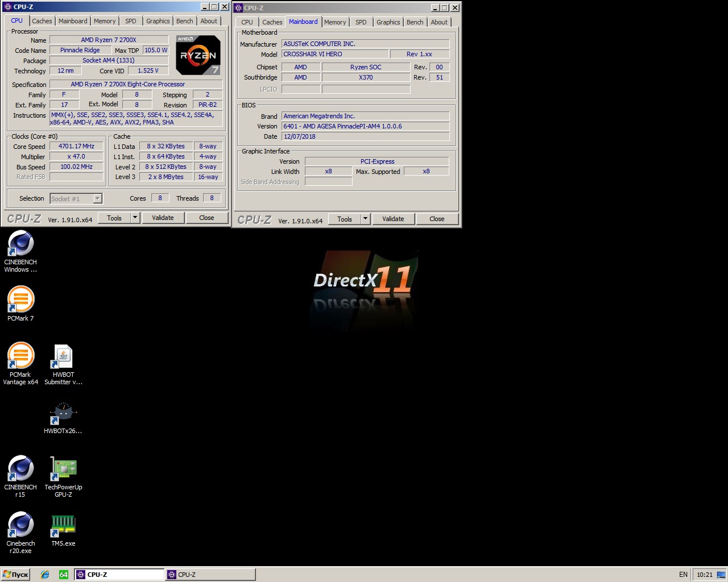
Task: Click the Internet Explorer quick launch icon
Action: (45, 575)
